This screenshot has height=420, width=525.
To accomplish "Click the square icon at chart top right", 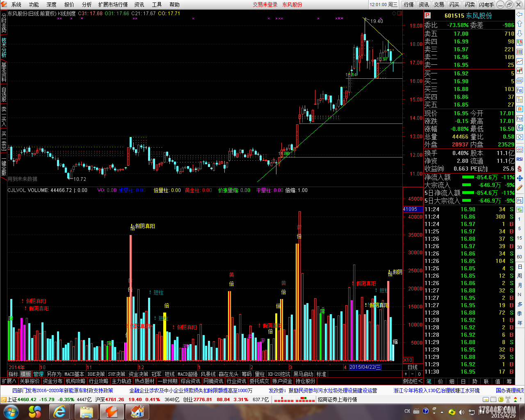I will pos(399,14).
